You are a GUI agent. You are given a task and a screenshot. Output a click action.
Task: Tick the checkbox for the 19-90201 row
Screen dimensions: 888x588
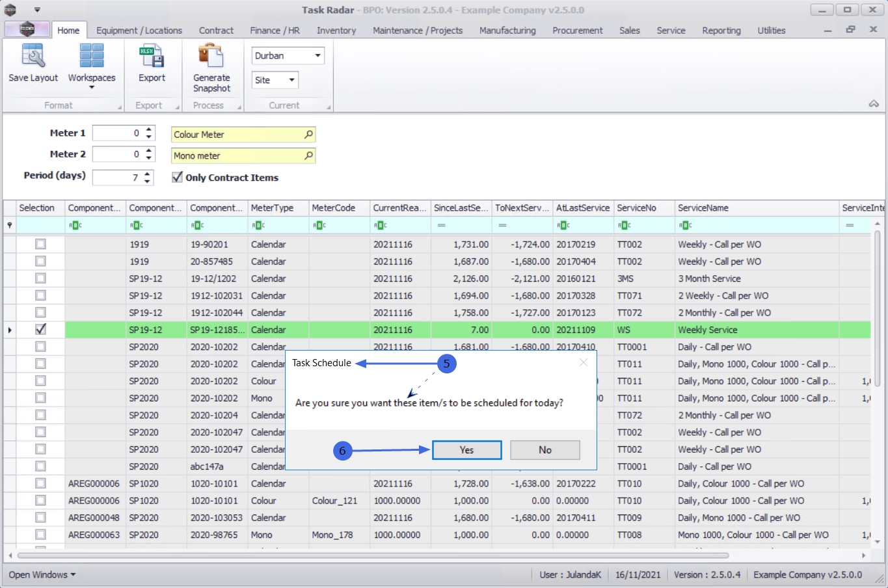point(40,245)
